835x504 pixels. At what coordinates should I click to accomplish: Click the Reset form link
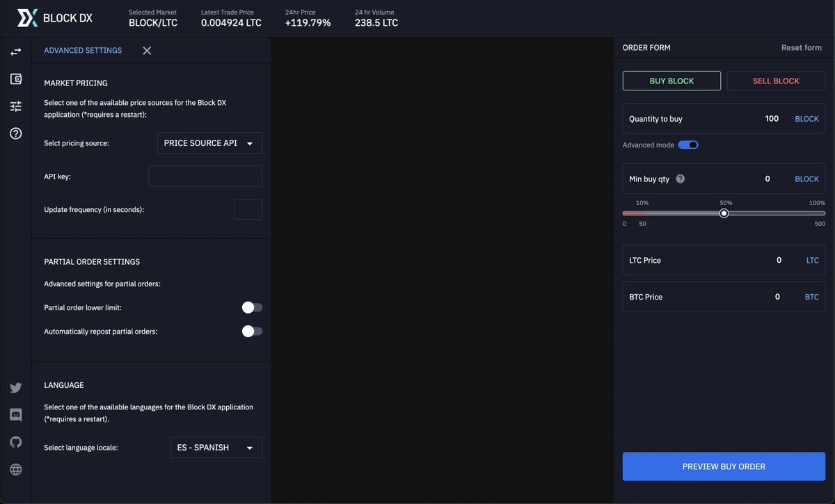pyautogui.click(x=802, y=48)
